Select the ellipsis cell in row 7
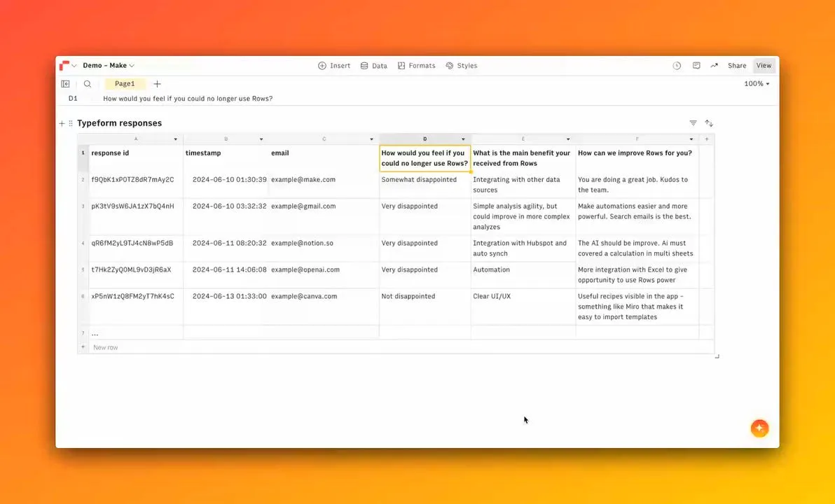835x504 pixels. pyautogui.click(x=136, y=333)
